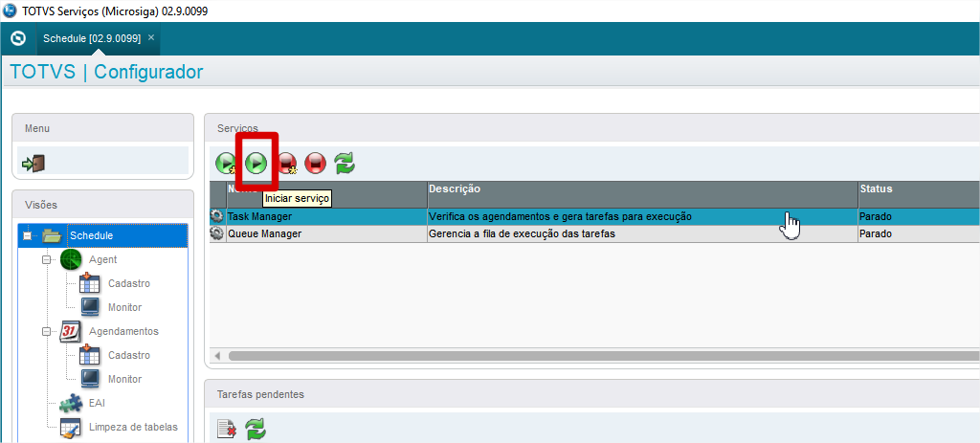The image size is (980, 443).
Task: Click the Schedule folder icon
Action: click(x=54, y=235)
